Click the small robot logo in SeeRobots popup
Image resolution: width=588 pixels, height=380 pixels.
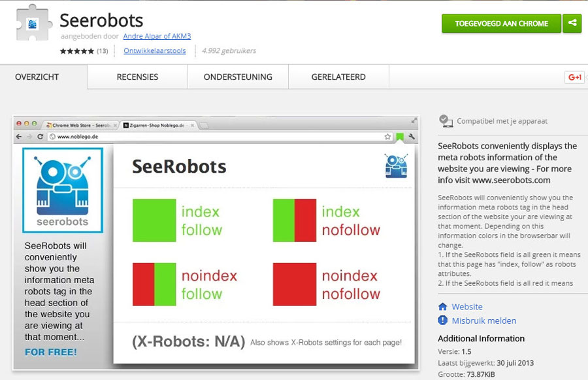point(396,165)
